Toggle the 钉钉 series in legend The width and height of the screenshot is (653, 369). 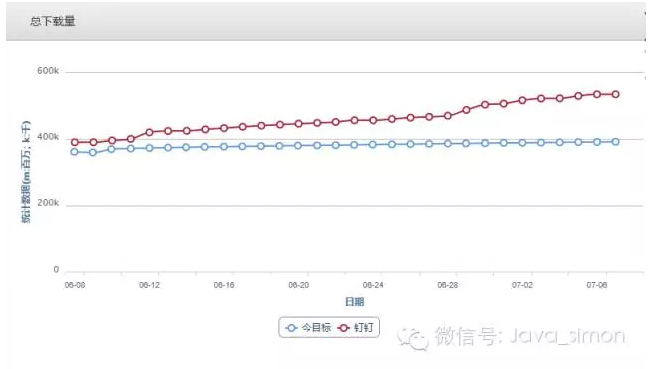click(356, 328)
